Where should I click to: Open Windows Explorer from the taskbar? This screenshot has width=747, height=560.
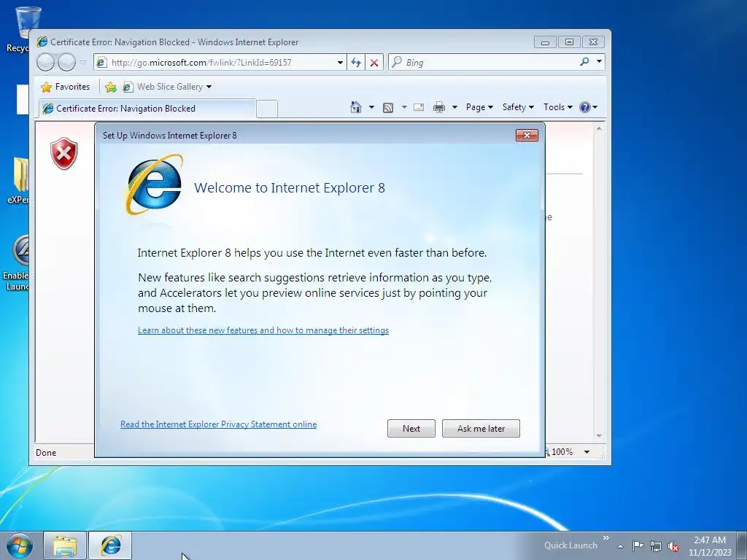pos(65,545)
